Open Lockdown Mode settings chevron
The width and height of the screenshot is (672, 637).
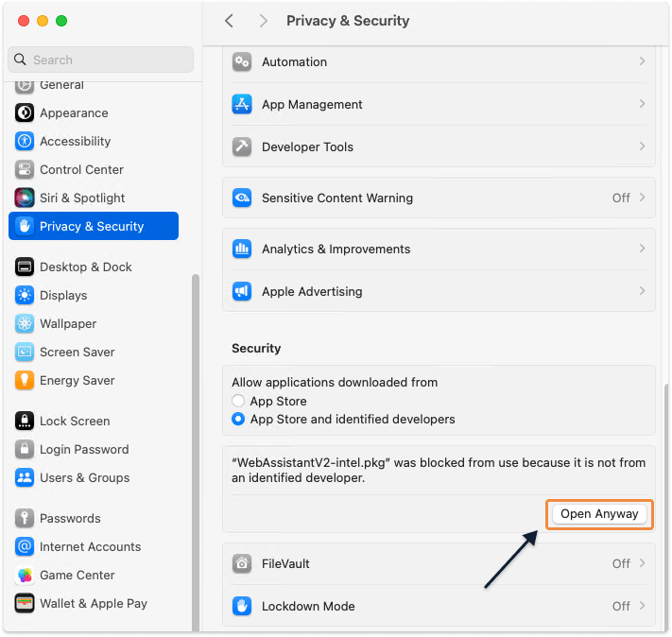(x=642, y=605)
